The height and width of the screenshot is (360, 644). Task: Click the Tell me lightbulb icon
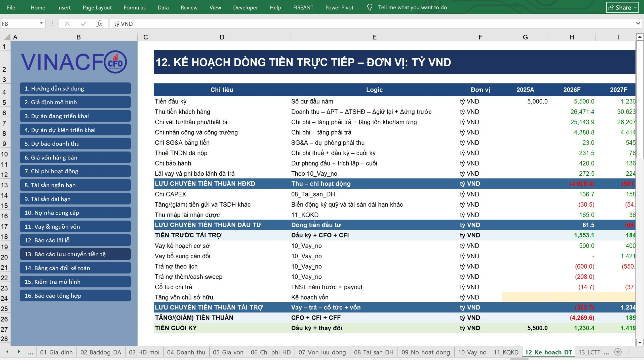click(370, 7)
